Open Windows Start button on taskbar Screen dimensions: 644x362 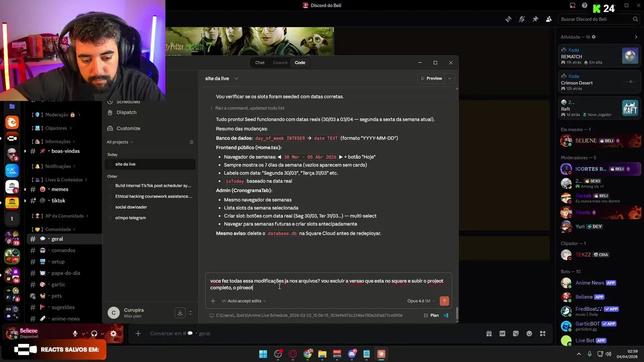click(x=263, y=354)
